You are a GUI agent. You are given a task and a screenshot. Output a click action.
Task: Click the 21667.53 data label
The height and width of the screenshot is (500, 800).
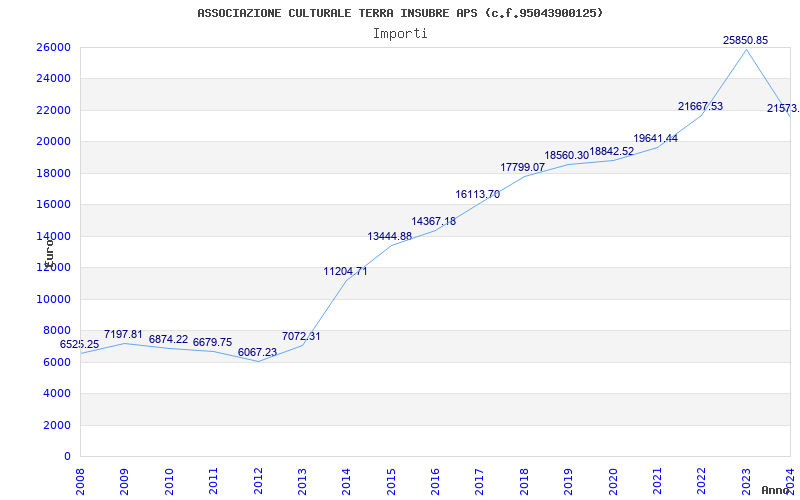click(700, 106)
